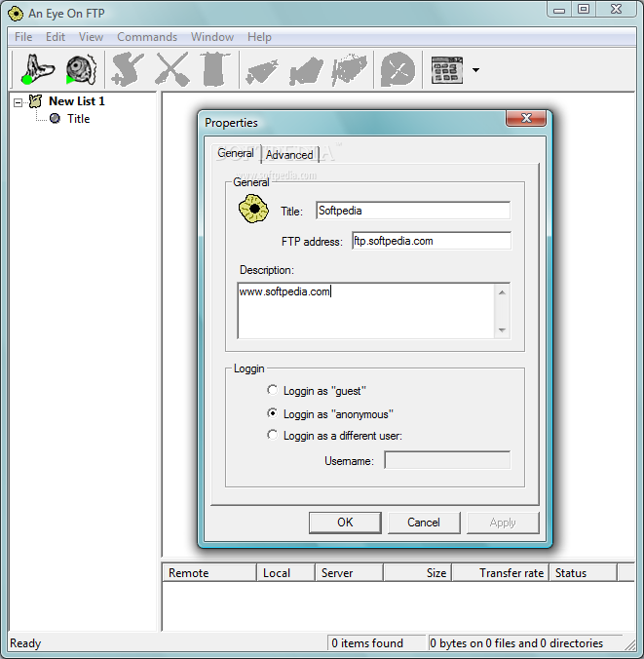
Task: Click the New List 1 folder icon
Action: tap(35, 101)
